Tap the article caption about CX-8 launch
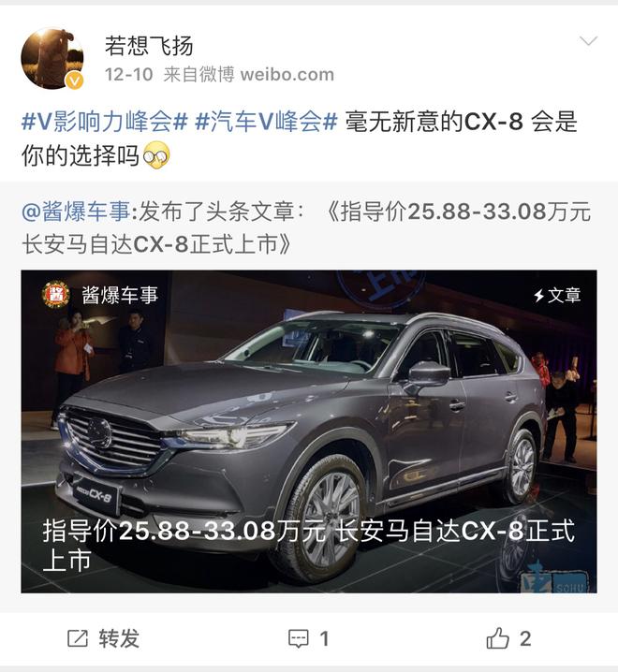Image resolution: width=618 pixels, height=672 pixels. pos(308,545)
